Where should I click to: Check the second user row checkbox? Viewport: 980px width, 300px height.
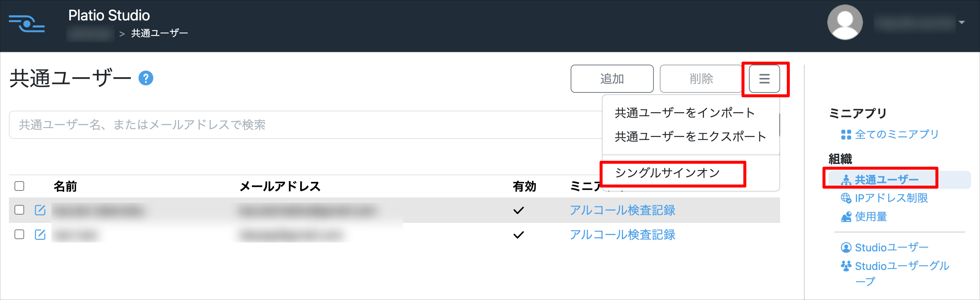[x=19, y=235]
